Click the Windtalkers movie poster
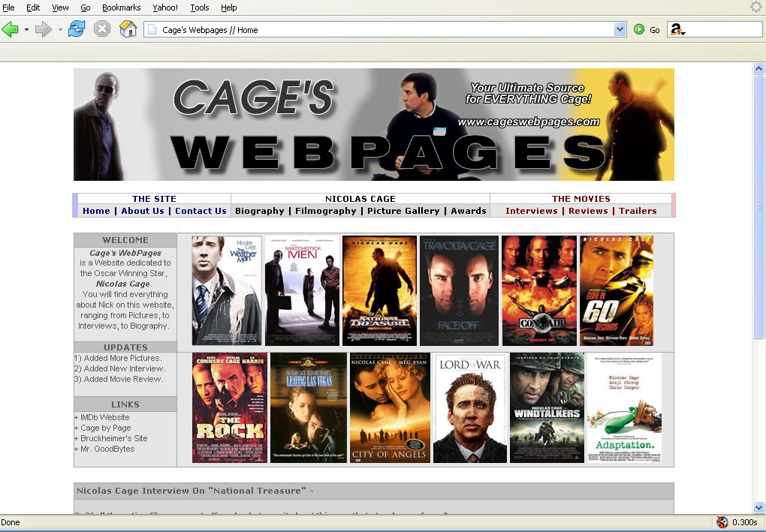The image size is (766, 532). click(547, 408)
